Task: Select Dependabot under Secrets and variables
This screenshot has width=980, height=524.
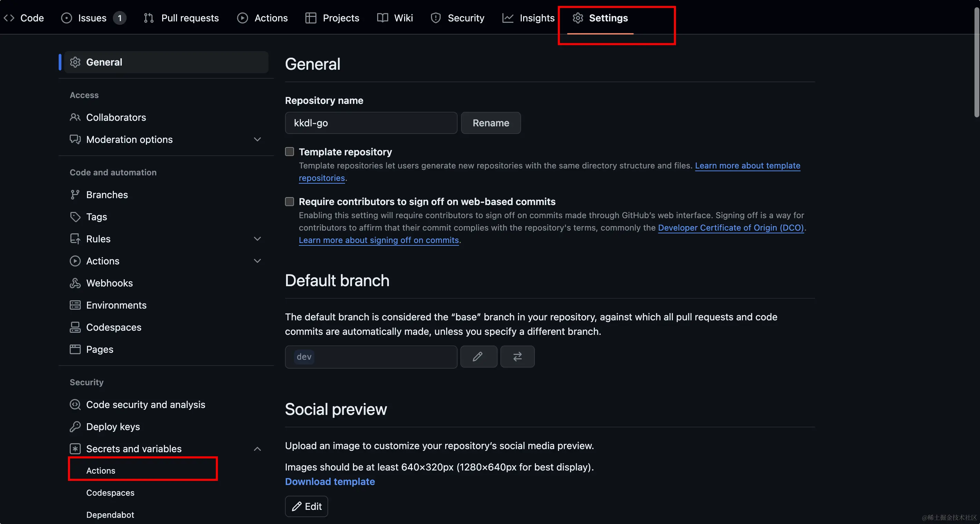Action: [110, 515]
